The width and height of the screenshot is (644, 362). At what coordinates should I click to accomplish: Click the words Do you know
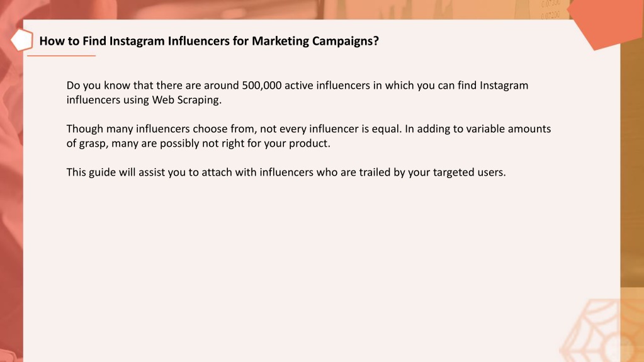98,86
